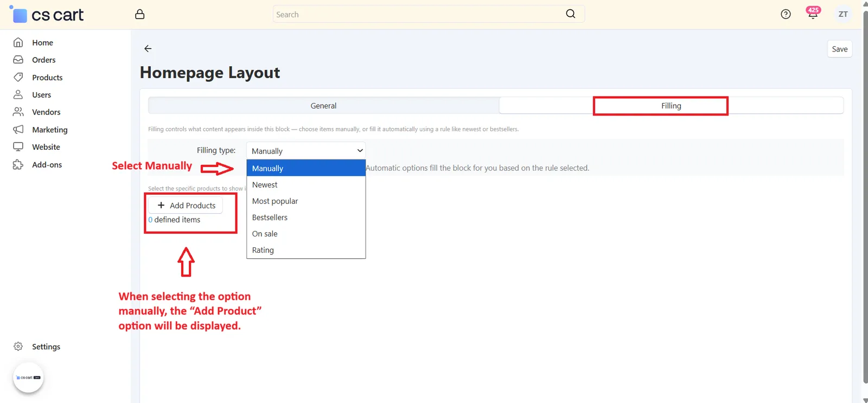868x403 pixels.
Task: Click the plus icon beside Add Products
Action: point(161,205)
